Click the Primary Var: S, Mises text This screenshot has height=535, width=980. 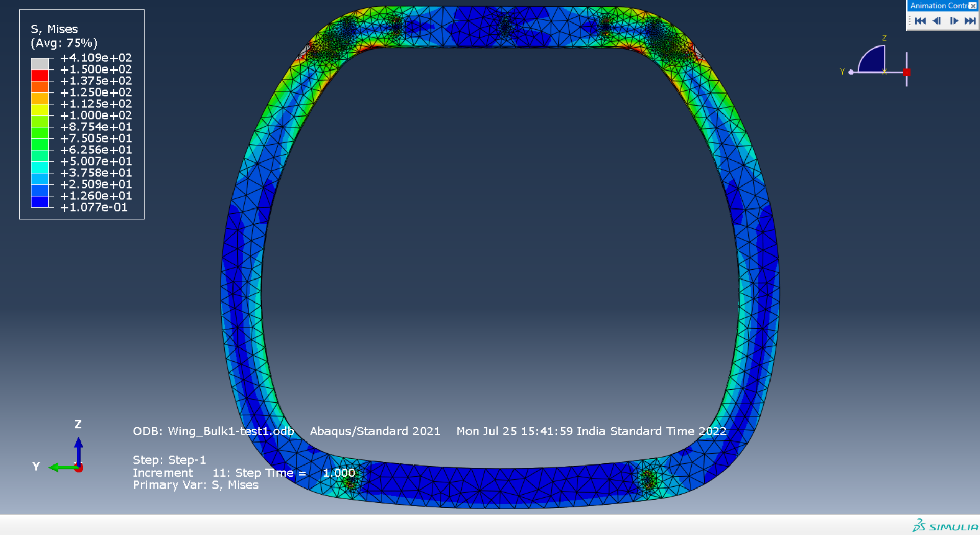(196, 485)
